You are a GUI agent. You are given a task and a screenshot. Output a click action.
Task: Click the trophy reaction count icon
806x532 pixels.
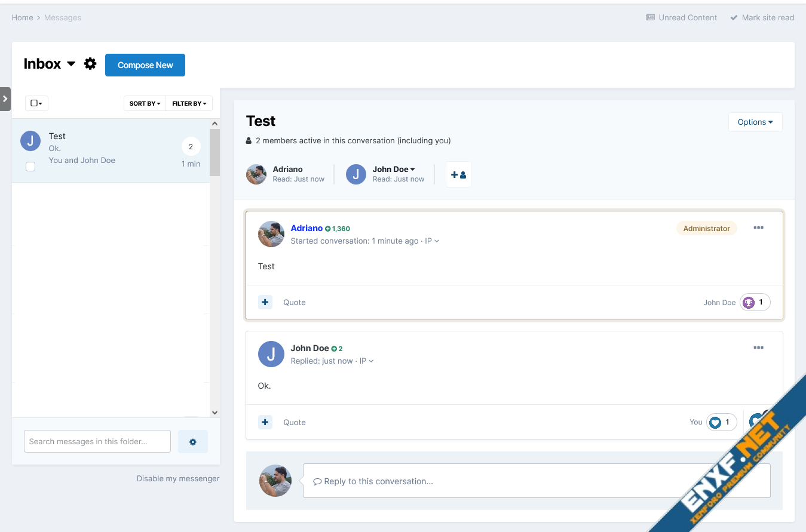[749, 303]
